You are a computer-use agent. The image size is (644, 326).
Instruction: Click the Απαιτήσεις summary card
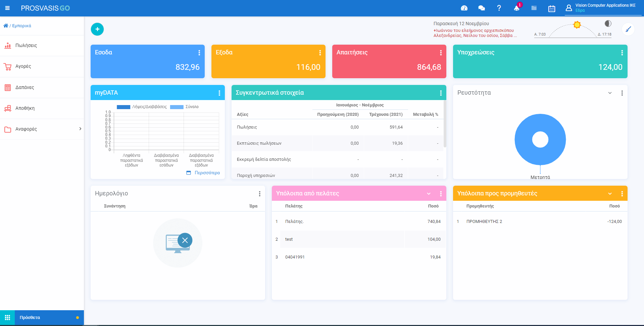(x=389, y=61)
